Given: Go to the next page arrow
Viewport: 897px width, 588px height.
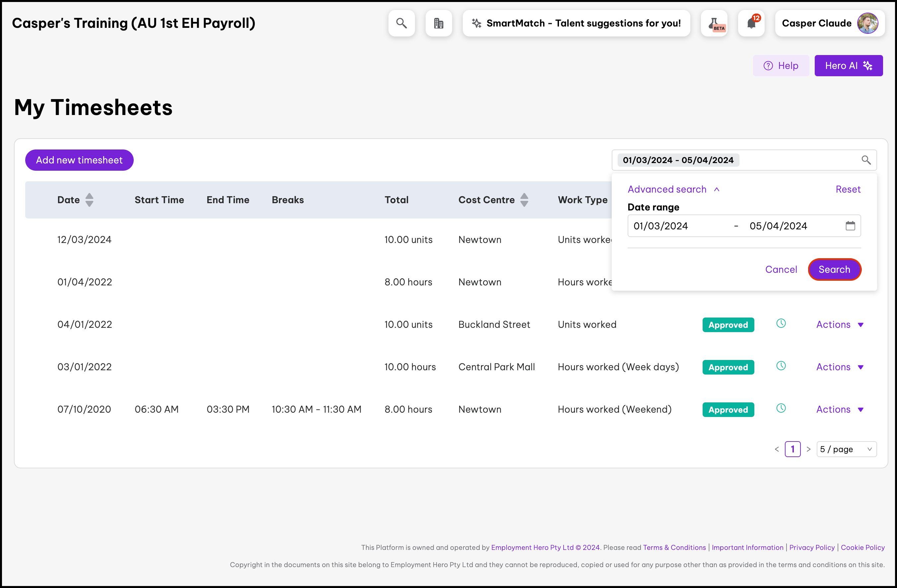Looking at the screenshot, I should (808, 449).
